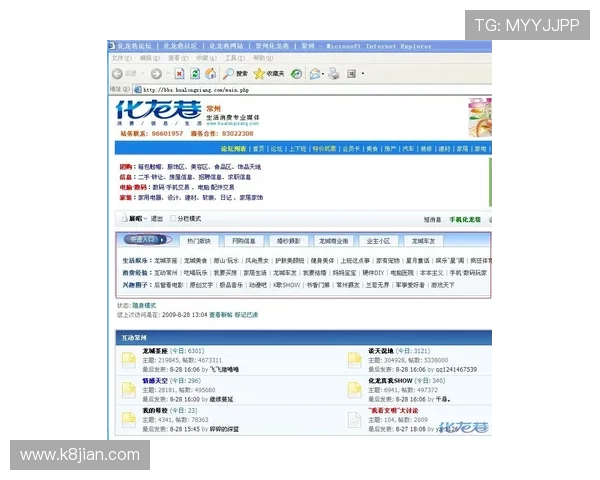Screen dimensions: 600x480
Task: Click 美食 in the blue nav bar
Action: [x=372, y=149]
